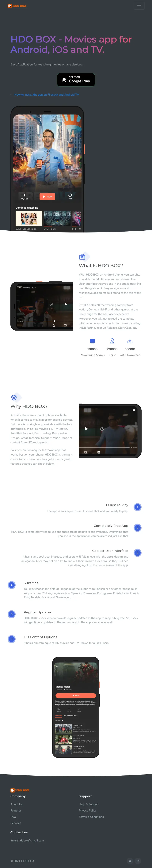Click the 'Regular Updates' heading
Screen dimensions: 152x868
coord(37,612)
